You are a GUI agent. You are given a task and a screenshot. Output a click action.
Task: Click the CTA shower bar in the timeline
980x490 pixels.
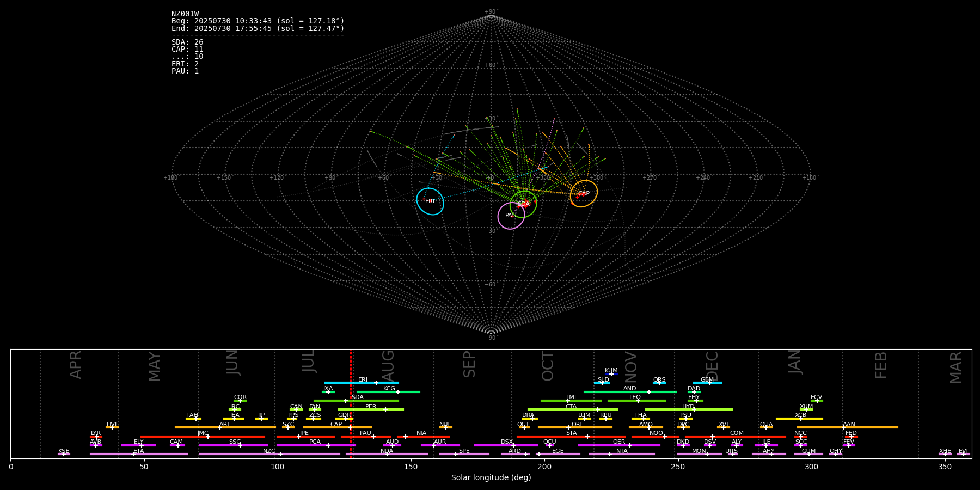pyautogui.click(x=573, y=409)
